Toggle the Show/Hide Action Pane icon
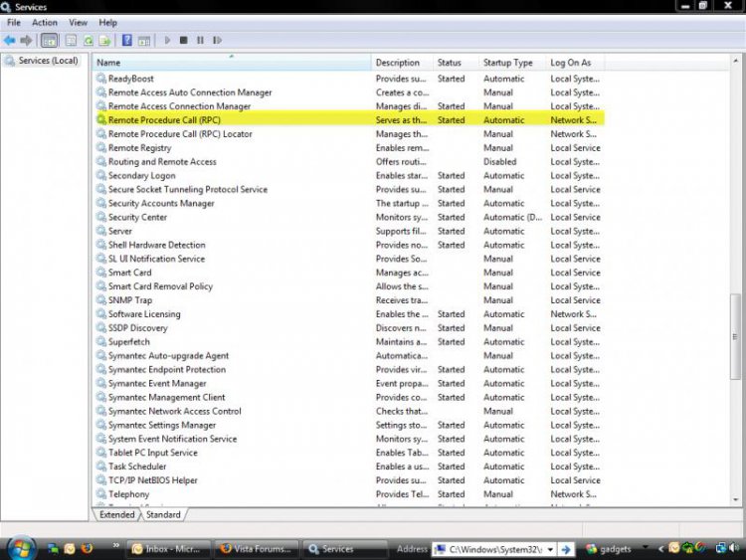 click(x=144, y=41)
